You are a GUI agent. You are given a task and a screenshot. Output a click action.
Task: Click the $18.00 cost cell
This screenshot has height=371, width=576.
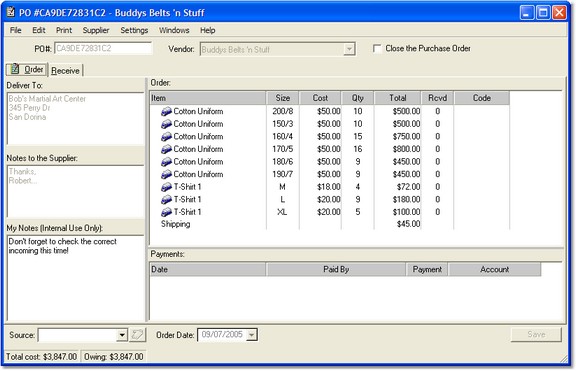click(x=328, y=187)
